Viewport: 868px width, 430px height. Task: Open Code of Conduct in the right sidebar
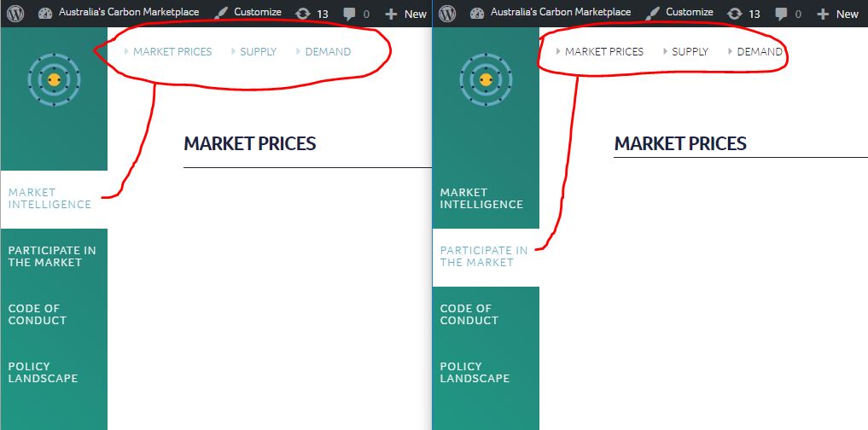tap(469, 314)
